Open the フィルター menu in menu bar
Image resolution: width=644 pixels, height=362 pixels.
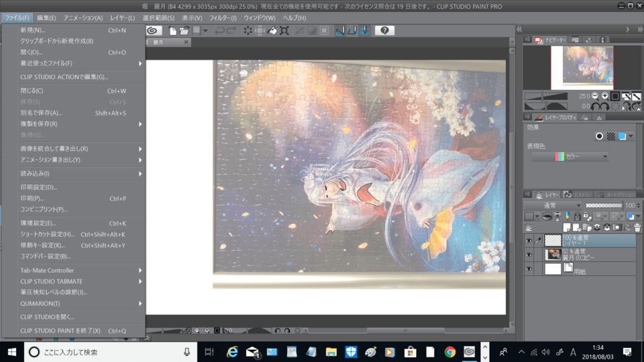tap(223, 17)
